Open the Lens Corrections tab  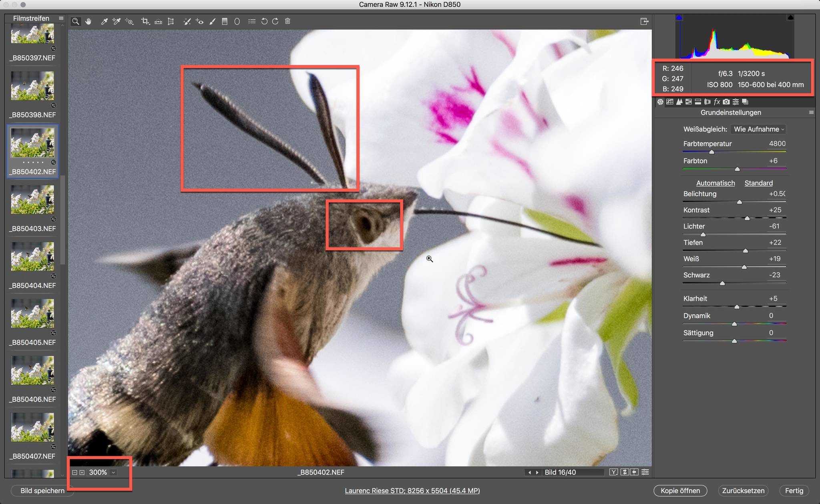707,102
